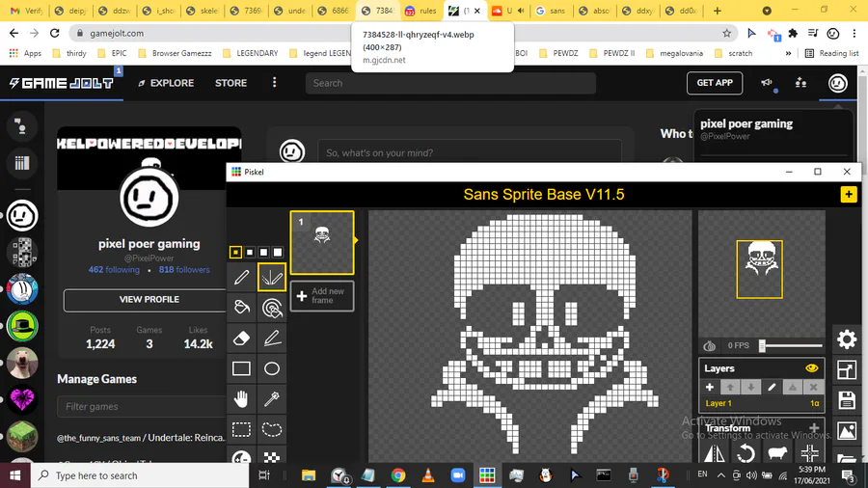Screen dimensions: 868x488
Task: Select the Eraser tool
Action: click(x=241, y=339)
